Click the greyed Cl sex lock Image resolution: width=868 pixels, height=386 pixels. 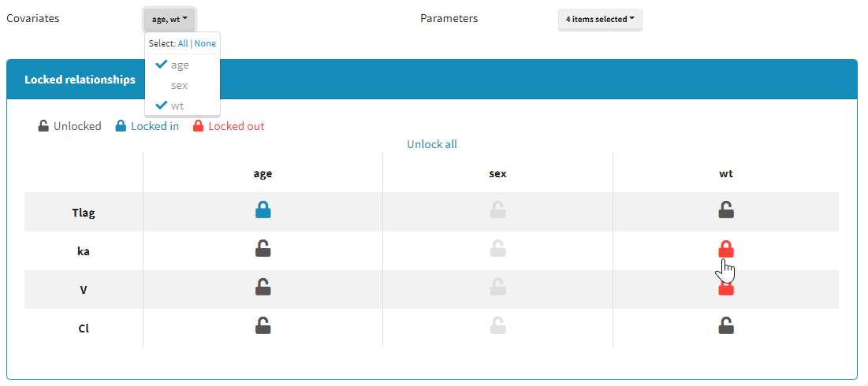497,325
